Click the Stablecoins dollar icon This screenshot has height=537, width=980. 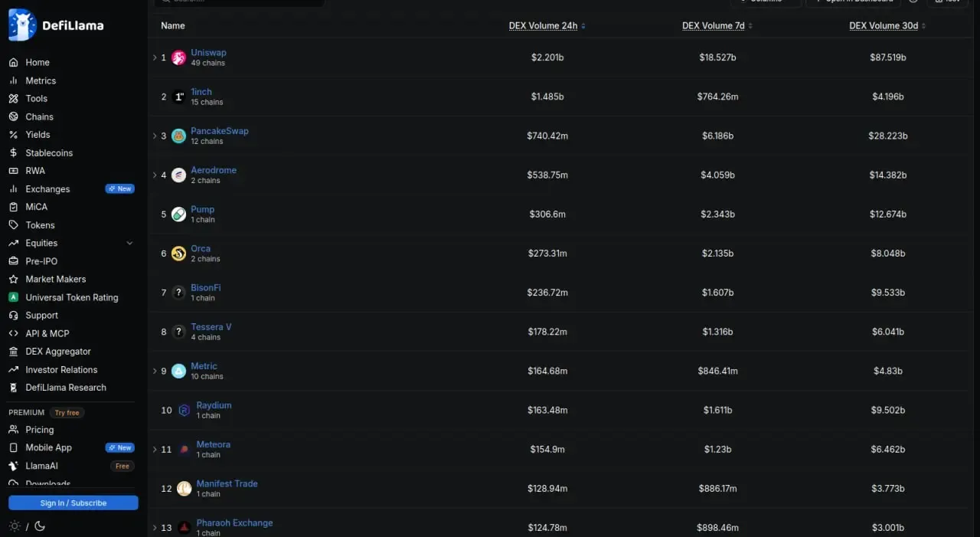point(13,153)
